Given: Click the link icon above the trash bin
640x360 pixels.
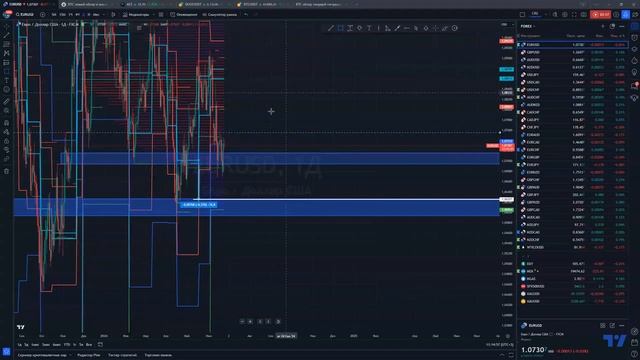Looking at the screenshot, I should pos(7,159).
